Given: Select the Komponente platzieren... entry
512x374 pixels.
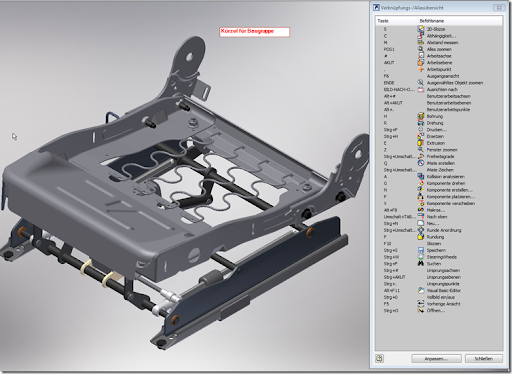Looking at the screenshot, I should [x=451, y=197].
